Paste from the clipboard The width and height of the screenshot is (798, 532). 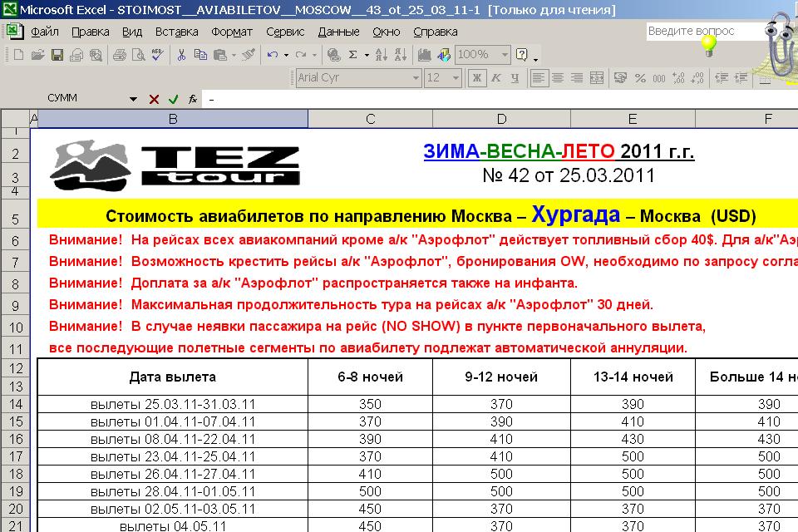(219, 55)
